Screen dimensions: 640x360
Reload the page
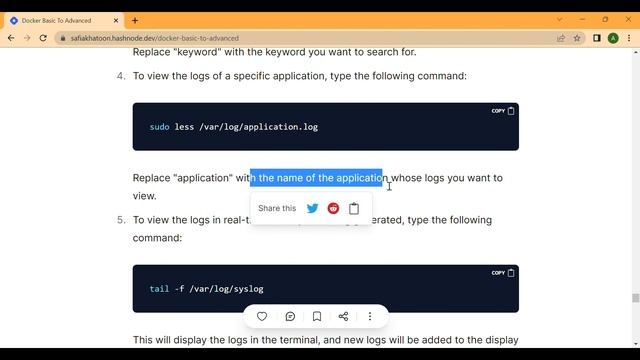point(43,38)
